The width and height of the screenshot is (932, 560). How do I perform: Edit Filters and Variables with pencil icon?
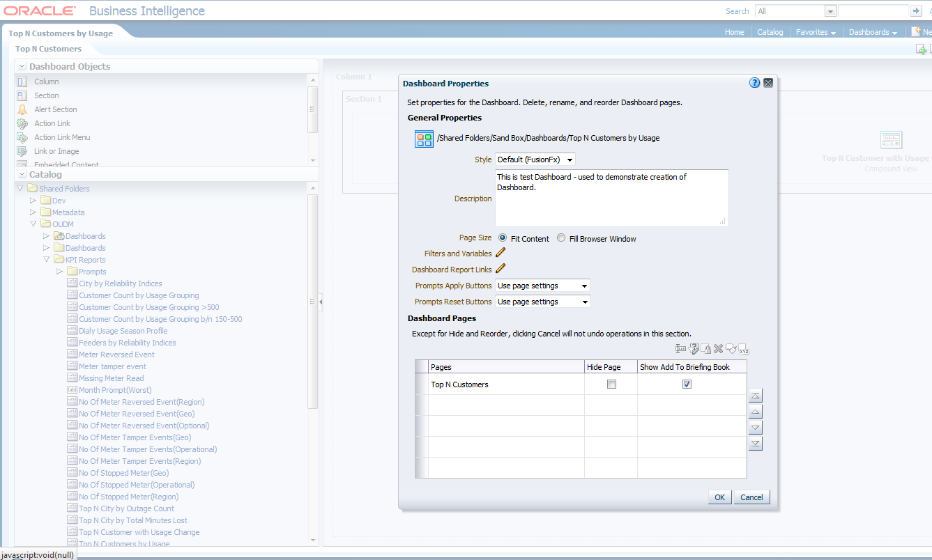pyautogui.click(x=501, y=253)
